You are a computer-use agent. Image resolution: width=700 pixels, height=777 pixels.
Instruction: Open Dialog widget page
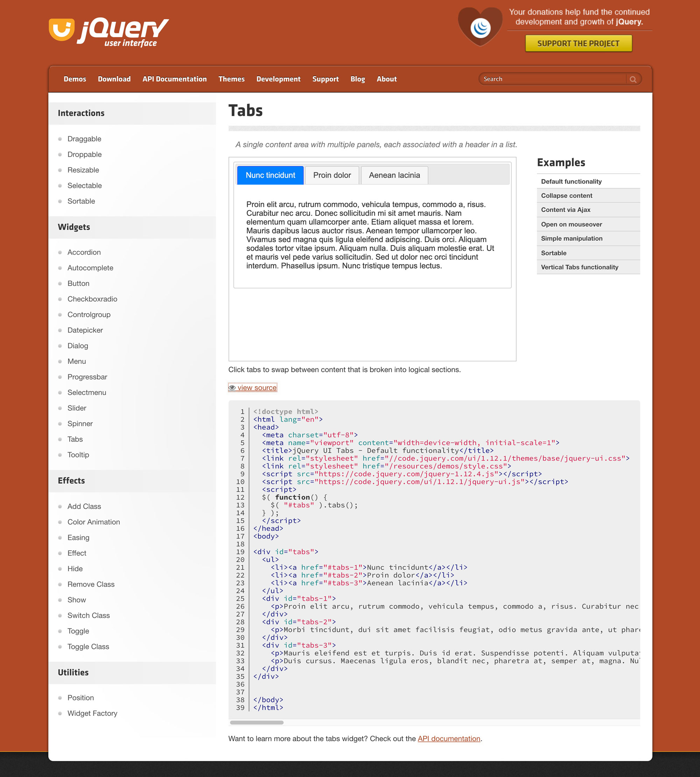click(x=78, y=346)
